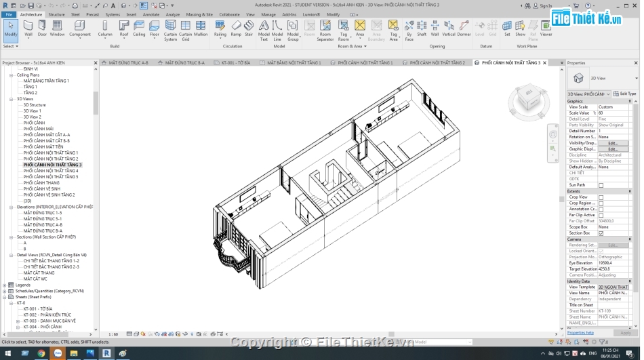The height and width of the screenshot is (360, 644).
Task: Select the Window tool
Action: (57, 28)
